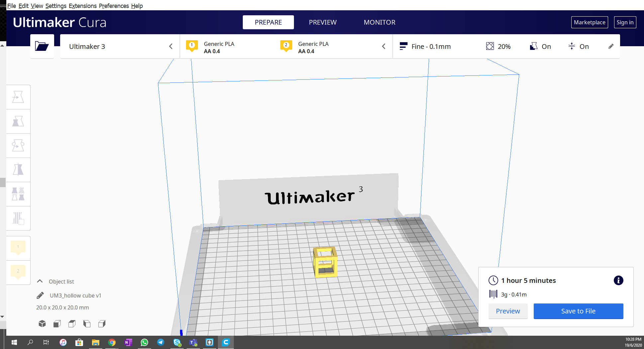
Task: Click the layer height Fine 0.1mm profile icon
Action: 404,47
